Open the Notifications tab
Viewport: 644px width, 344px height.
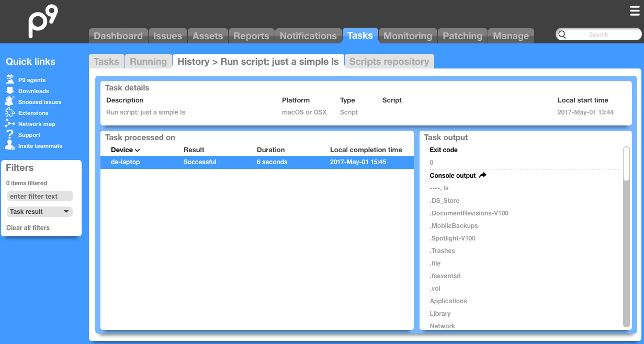pyautogui.click(x=308, y=36)
